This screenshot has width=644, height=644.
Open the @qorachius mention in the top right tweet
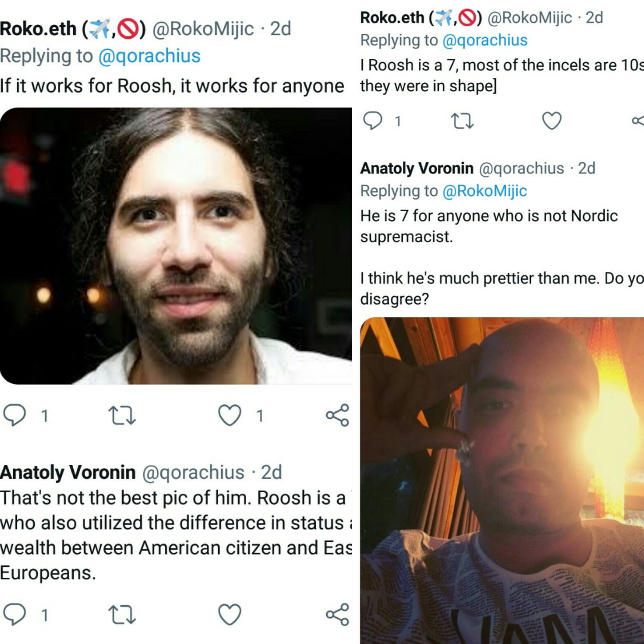click(485, 40)
